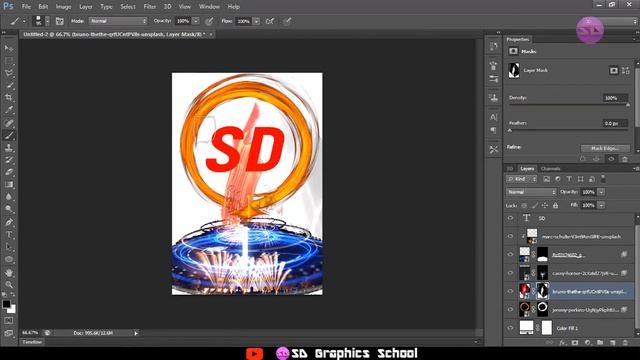Select the Pen tool
Image resolution: width=640 pixels, height=360 pixels.
point(9,222)
